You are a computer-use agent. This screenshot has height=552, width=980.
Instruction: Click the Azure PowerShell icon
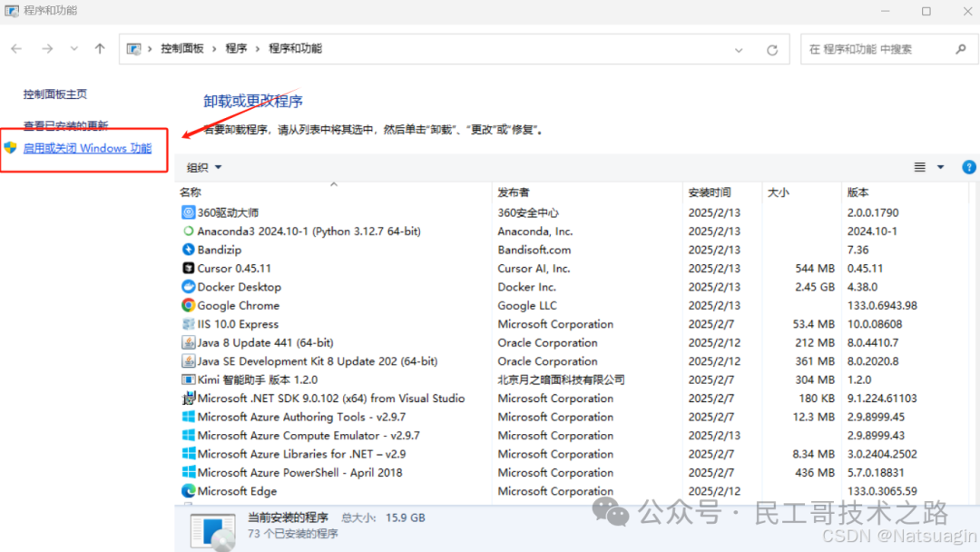coord(188,472)
